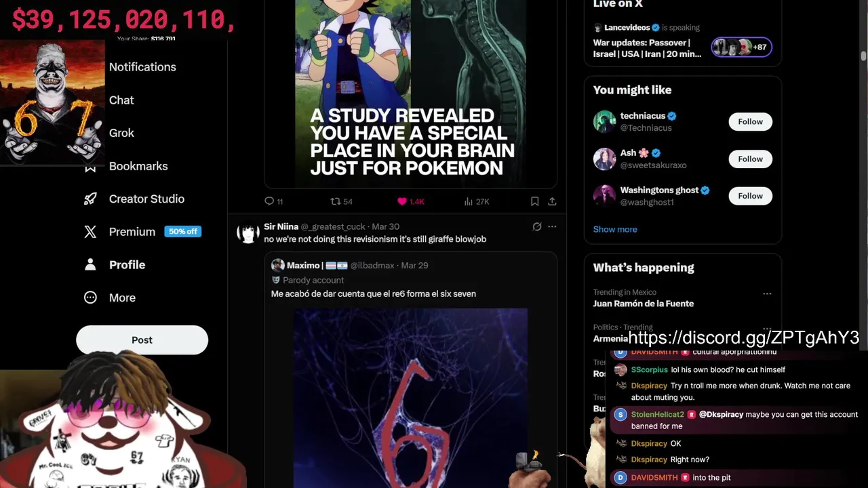Open Bookmarks in the sidebar

138,166
